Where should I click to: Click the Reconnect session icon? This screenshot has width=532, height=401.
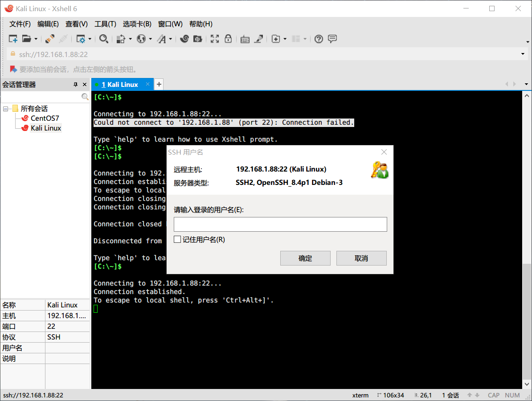49,39
